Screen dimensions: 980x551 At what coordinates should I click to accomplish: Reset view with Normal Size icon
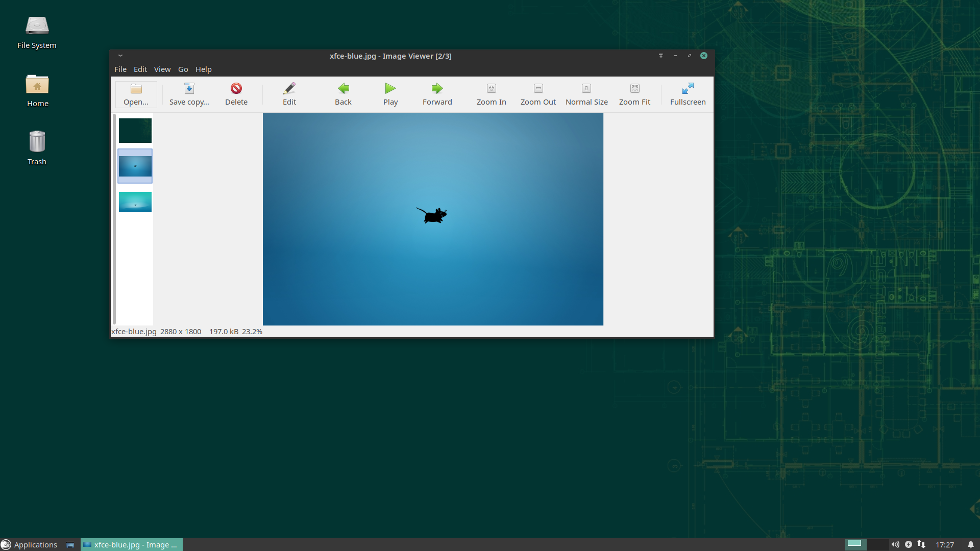(586, 88)
